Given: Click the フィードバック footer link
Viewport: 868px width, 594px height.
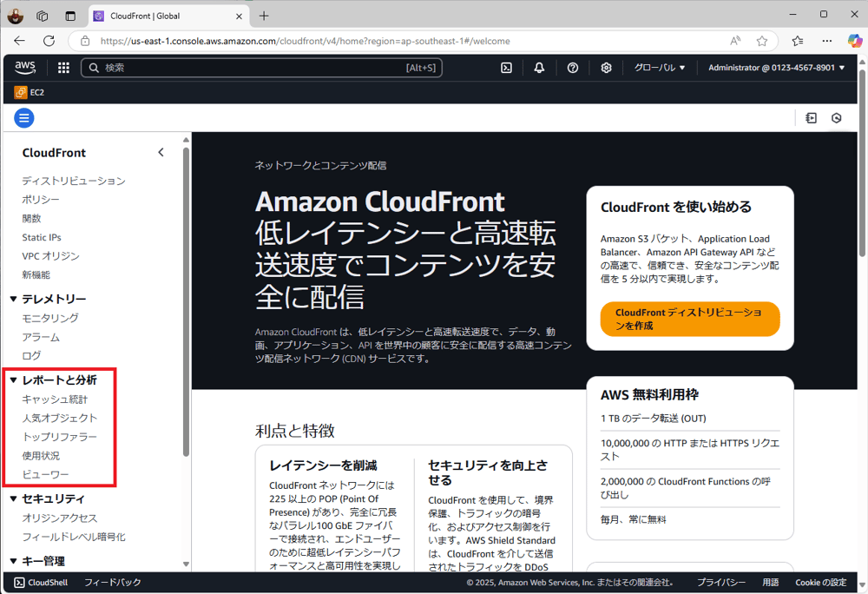Looking at the screenshot, I should [112, 583].
